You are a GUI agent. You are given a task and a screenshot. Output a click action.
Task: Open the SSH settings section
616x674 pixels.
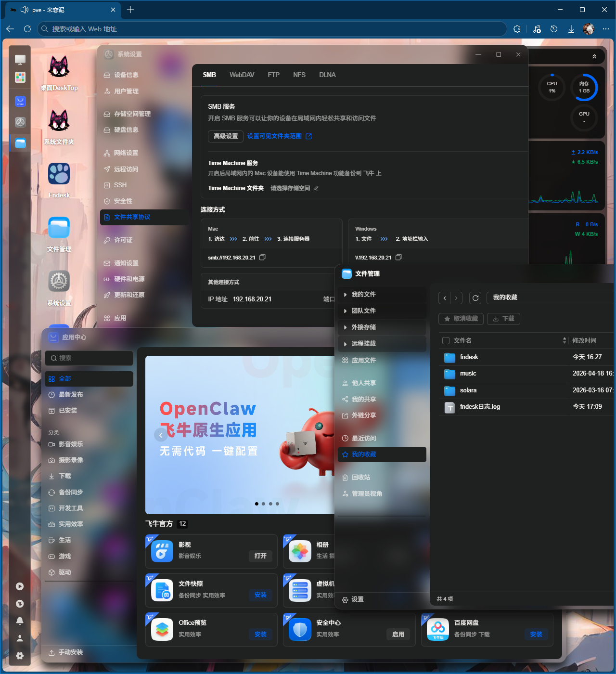121,185
